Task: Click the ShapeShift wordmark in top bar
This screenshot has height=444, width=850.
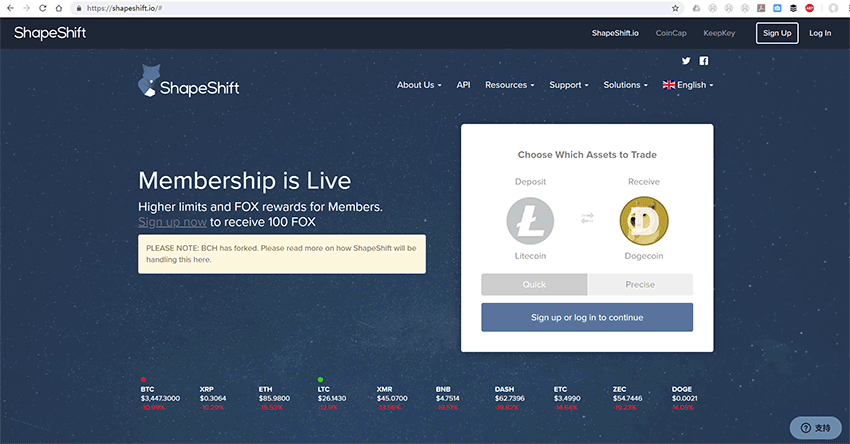Action: (x=50, y=33)
